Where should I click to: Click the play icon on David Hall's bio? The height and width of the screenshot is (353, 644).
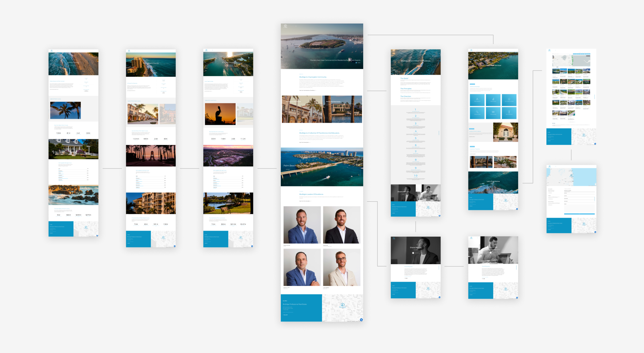click(490, 253)
